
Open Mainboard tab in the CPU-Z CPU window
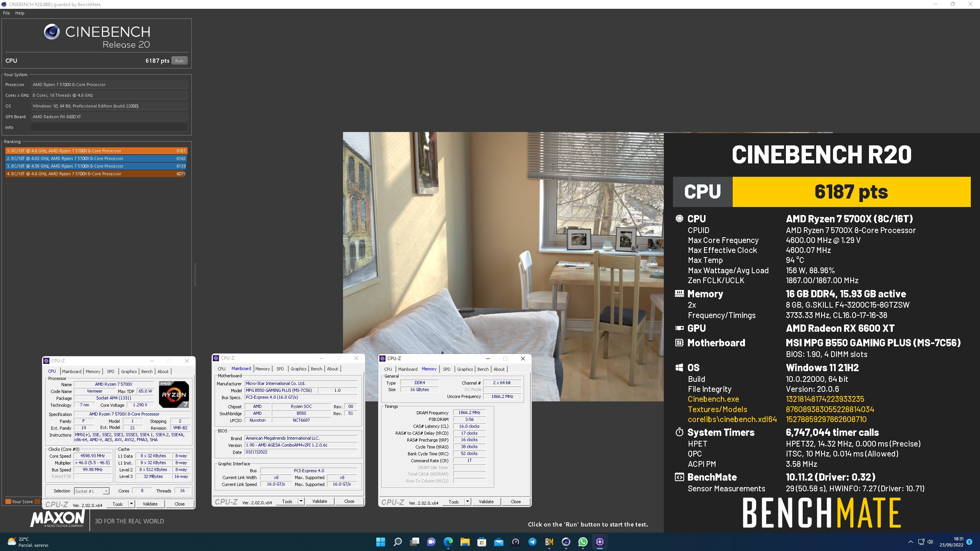72,372
